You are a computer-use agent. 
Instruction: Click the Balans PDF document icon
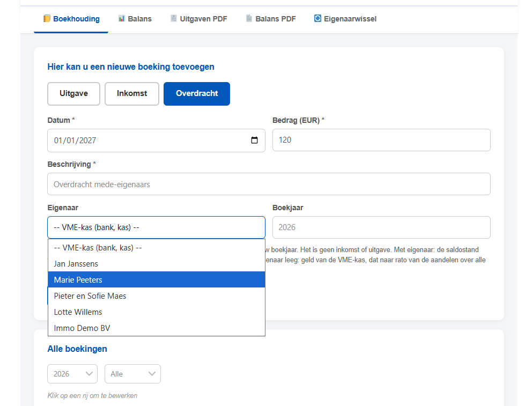(249, 18)
